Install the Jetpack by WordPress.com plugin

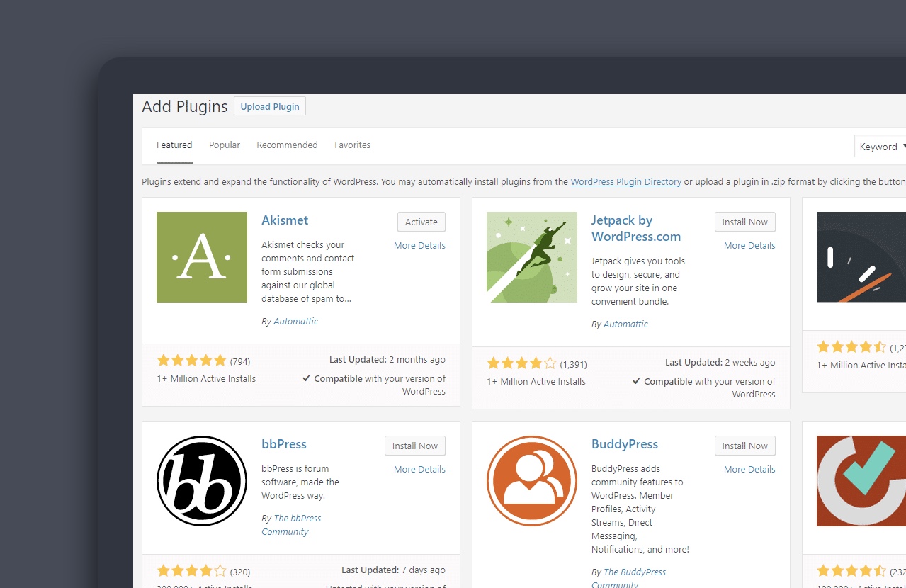745,222
